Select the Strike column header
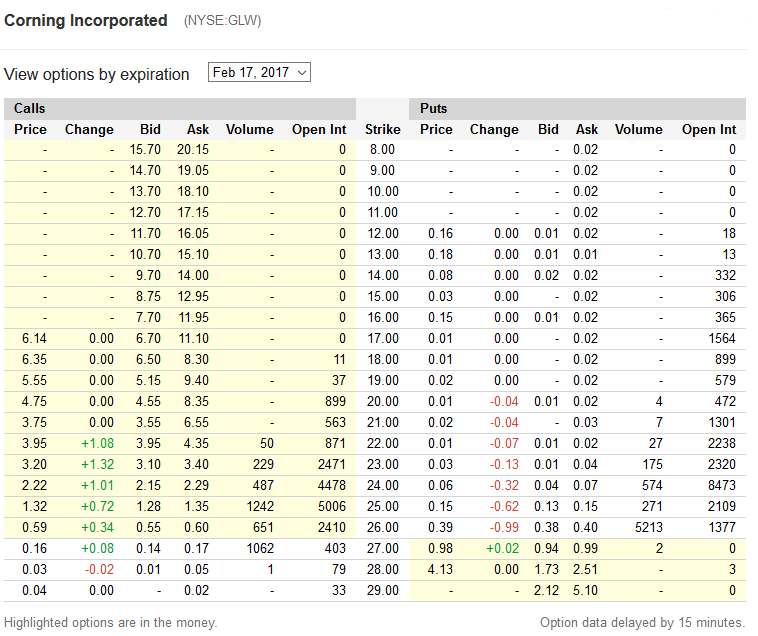 tap(382, 130)
